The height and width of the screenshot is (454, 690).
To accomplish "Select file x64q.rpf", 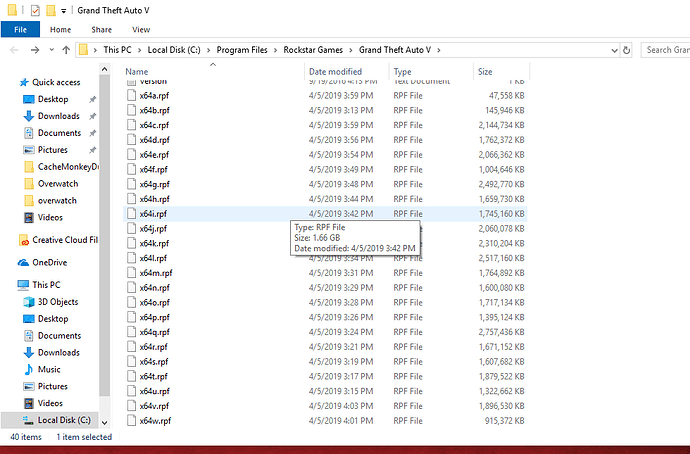I will click(154, 332).
